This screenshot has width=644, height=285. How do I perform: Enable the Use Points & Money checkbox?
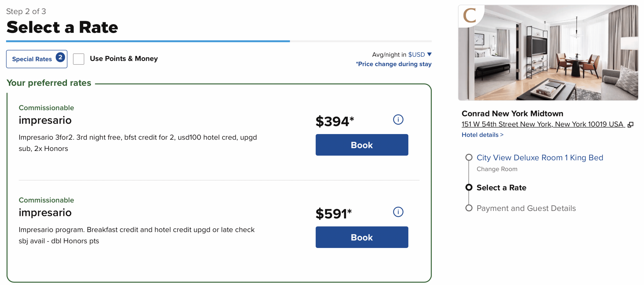(x=78, y=59)
